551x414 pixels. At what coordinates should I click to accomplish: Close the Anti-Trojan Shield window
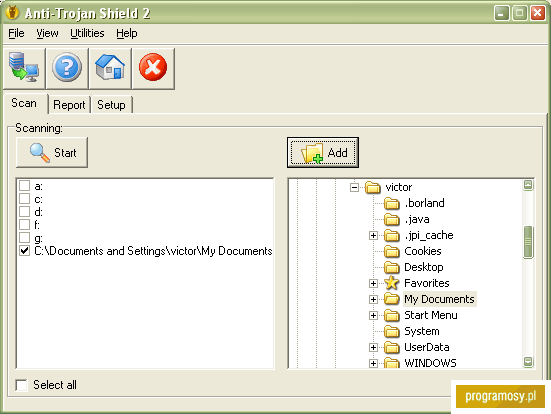pos(538,13)
